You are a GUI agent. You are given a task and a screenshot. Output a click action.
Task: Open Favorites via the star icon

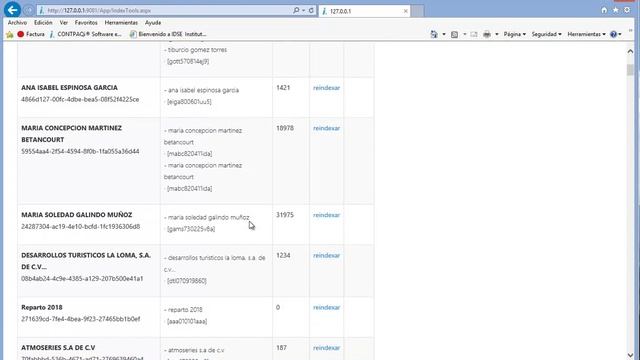[616, 10]
